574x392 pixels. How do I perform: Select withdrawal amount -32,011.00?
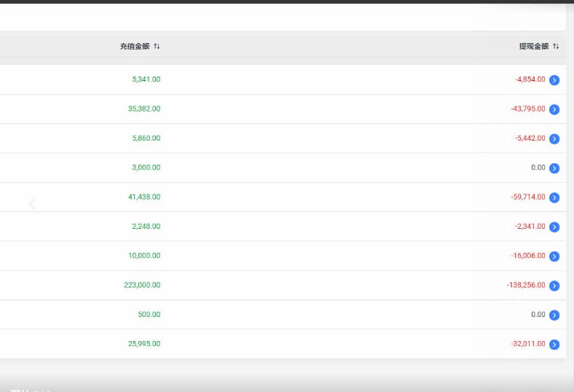(528, 344)
